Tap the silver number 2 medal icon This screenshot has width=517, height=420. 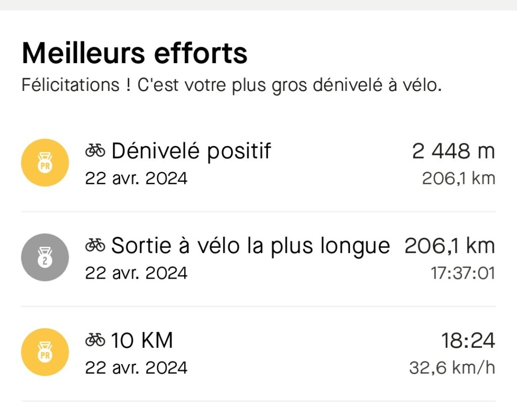[45, 257]
